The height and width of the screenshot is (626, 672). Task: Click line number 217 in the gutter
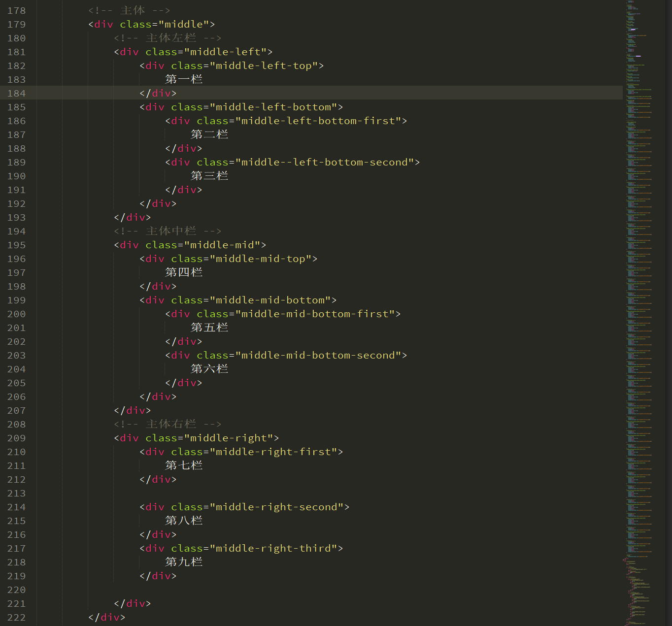[x=16, y=548]
